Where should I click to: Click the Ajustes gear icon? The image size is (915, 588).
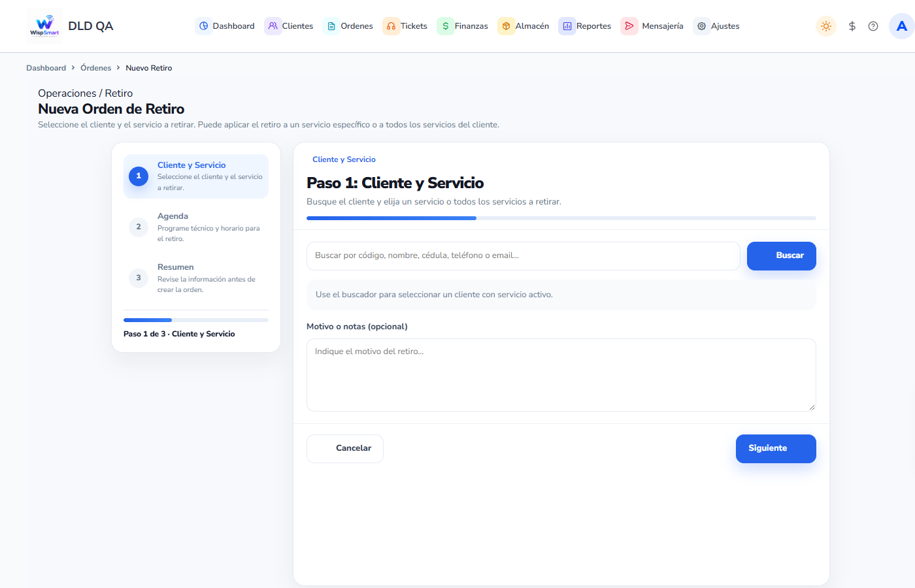tap(701, 26)
